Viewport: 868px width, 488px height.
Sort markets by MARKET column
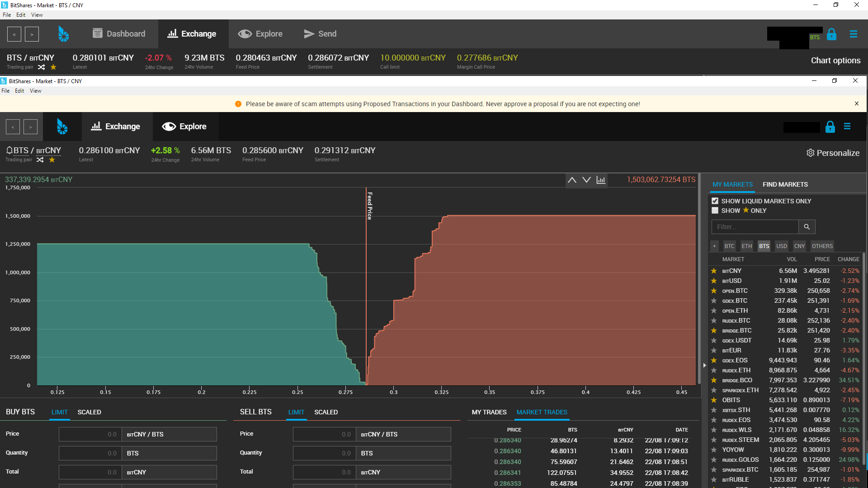733,259
